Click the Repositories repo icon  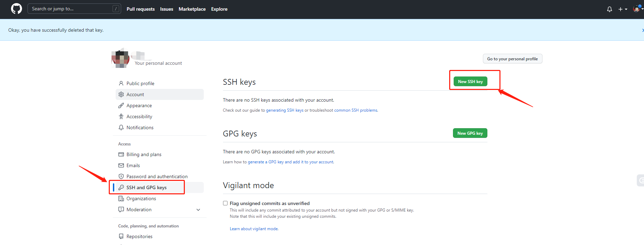point(121,236)
